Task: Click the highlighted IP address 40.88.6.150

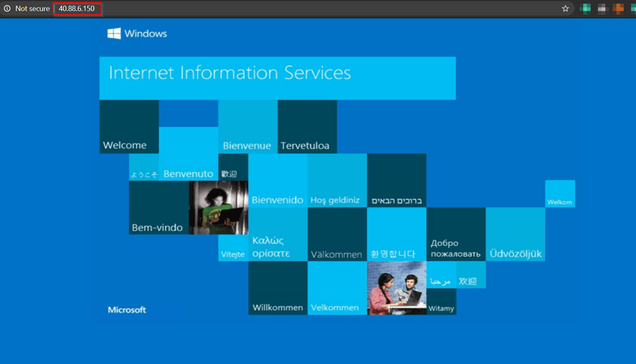Action: click(77, 8)
